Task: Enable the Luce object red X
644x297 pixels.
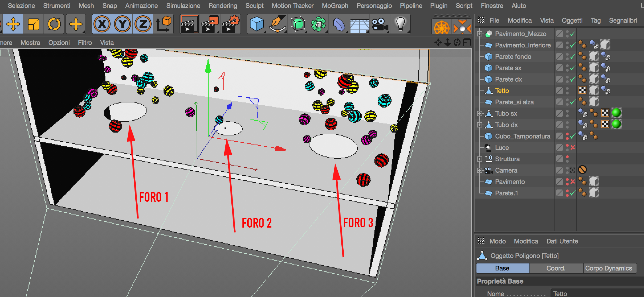Action: click(573, 147)
